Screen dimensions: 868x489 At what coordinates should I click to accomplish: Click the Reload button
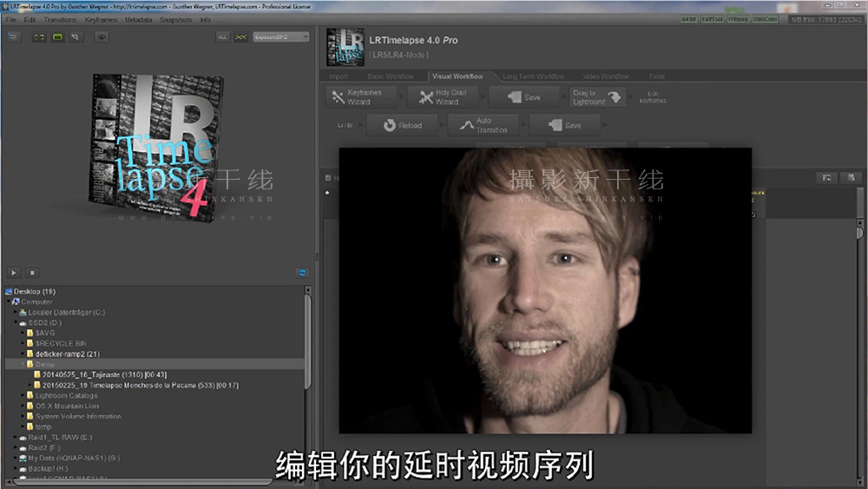click(402, 125)
